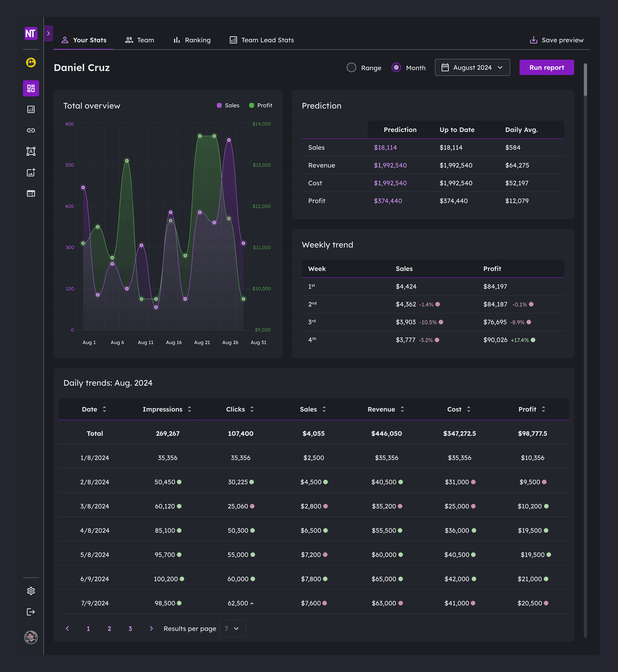The height and width of the screenshot is (672, 618).
Task: Click the add image sidebar icon
Action: click(31, 173)
